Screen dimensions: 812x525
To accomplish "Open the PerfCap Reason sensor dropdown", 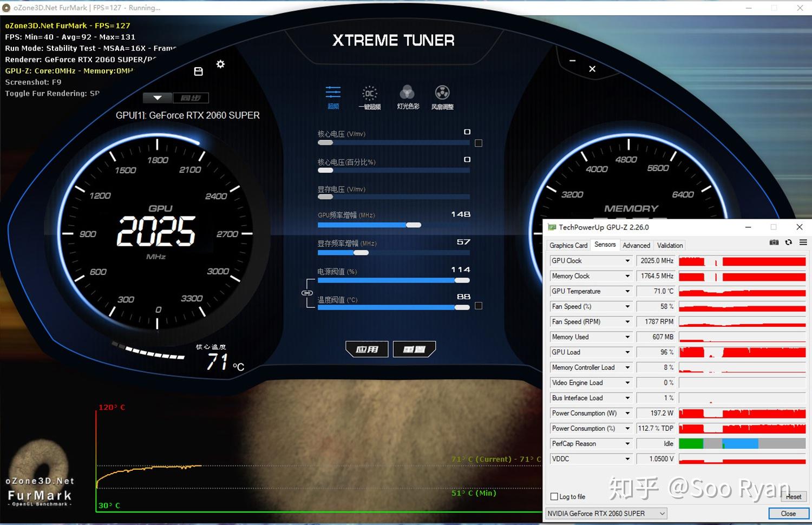I will (x=628, y=444).
